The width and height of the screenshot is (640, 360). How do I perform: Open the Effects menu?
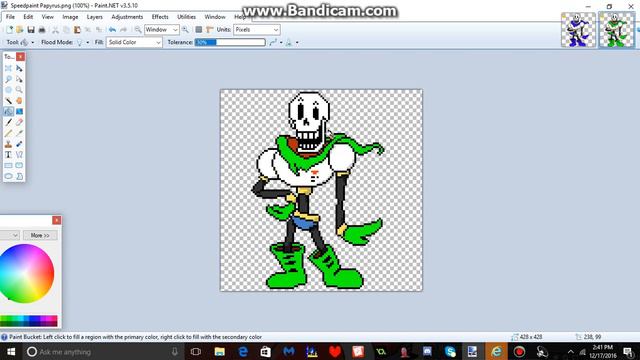click(160, 17)
